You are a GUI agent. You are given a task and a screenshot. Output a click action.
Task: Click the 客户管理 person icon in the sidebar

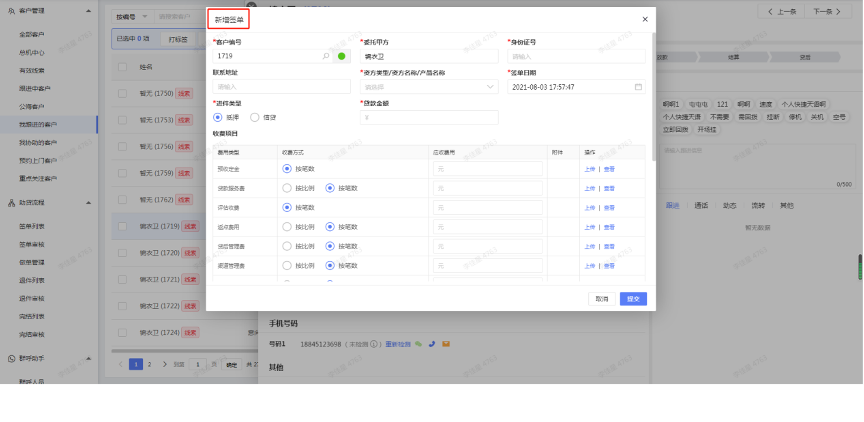pos(11,11)
